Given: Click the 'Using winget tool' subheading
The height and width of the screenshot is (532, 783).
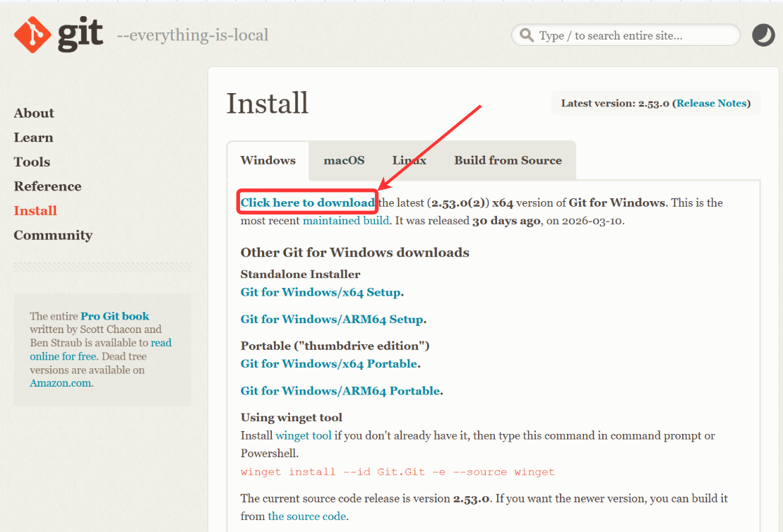Looking at the screenshot, I should [x=292, y=418].
